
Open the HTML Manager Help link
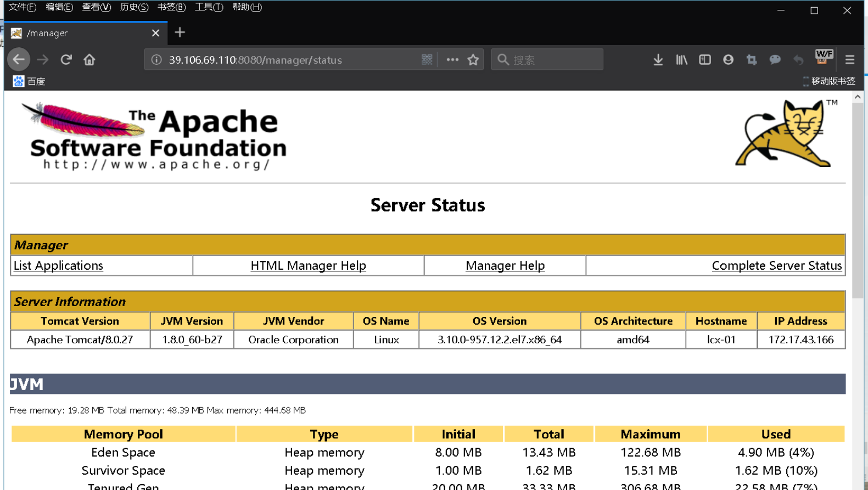pyautogui.click(x=308, y=265)
